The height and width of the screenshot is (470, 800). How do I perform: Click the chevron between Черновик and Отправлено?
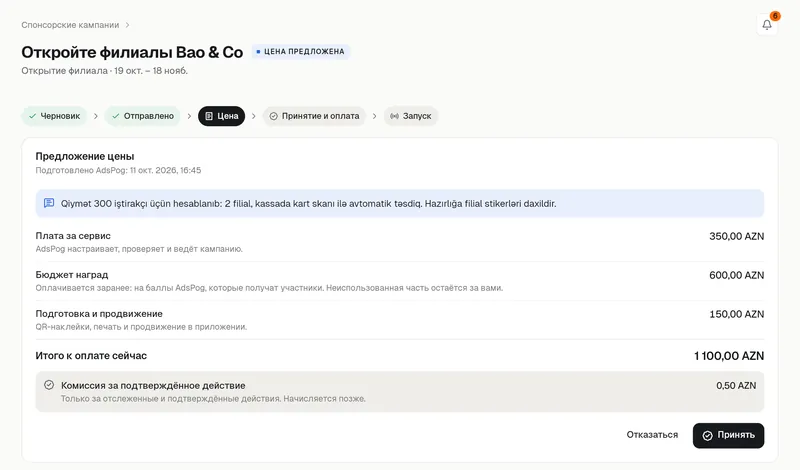(95, 116)
